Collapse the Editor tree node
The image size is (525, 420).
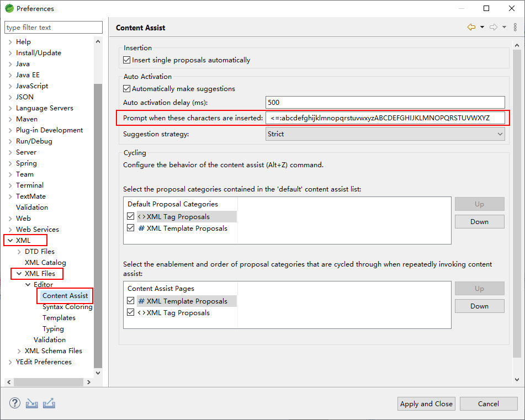click(x=28, y=284)
